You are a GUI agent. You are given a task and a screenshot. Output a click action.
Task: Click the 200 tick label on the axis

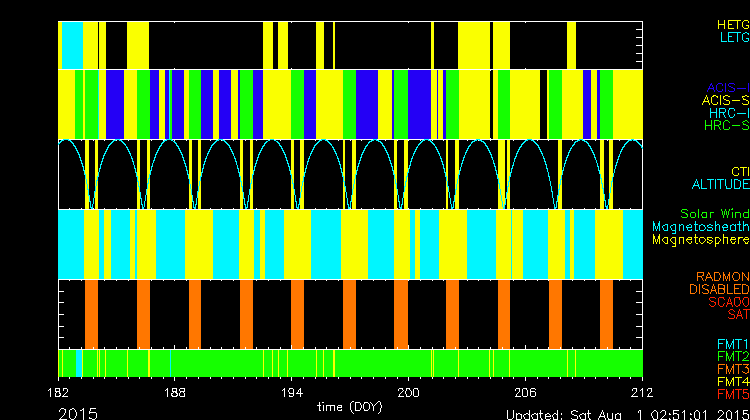tap(408, 392)
